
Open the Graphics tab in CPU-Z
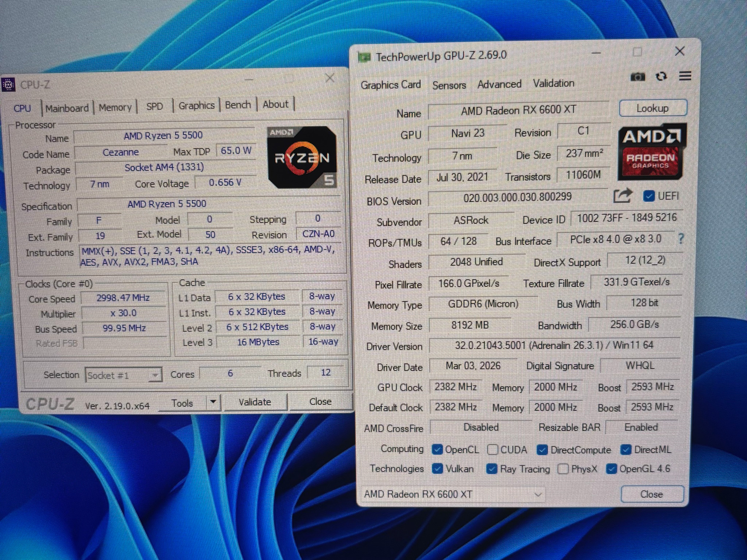point(197,106)
